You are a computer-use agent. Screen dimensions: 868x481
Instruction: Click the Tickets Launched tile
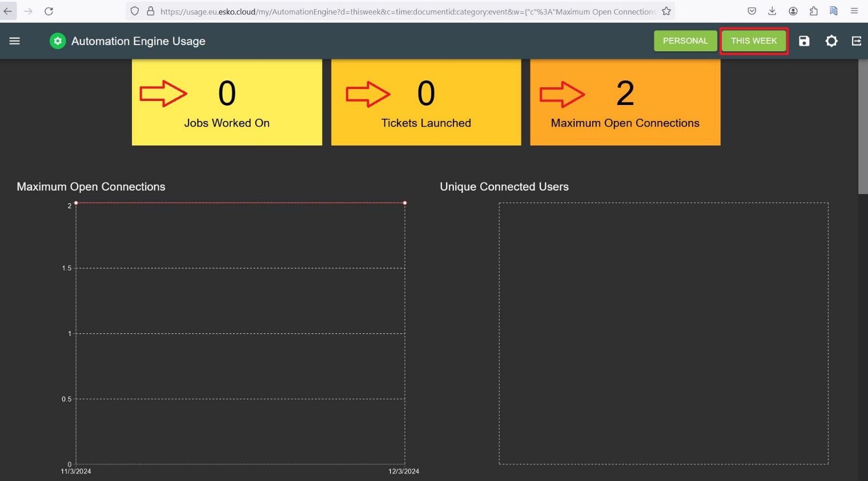(426, 102)
